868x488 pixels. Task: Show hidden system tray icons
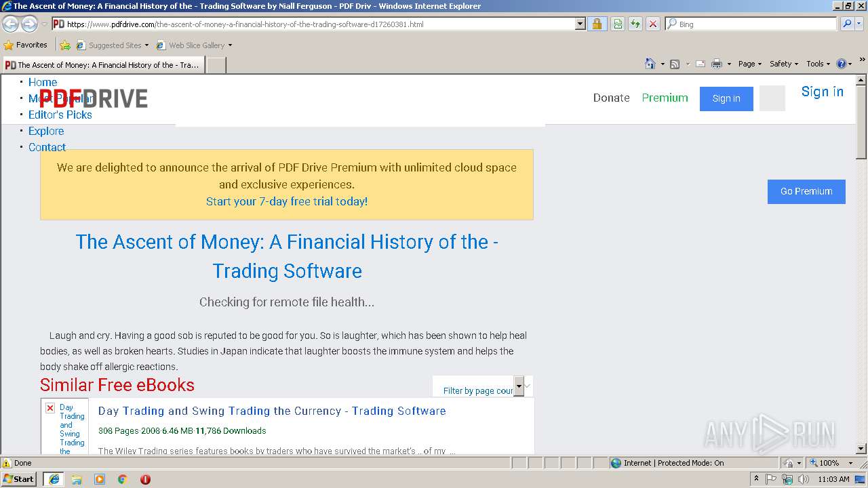756,479
